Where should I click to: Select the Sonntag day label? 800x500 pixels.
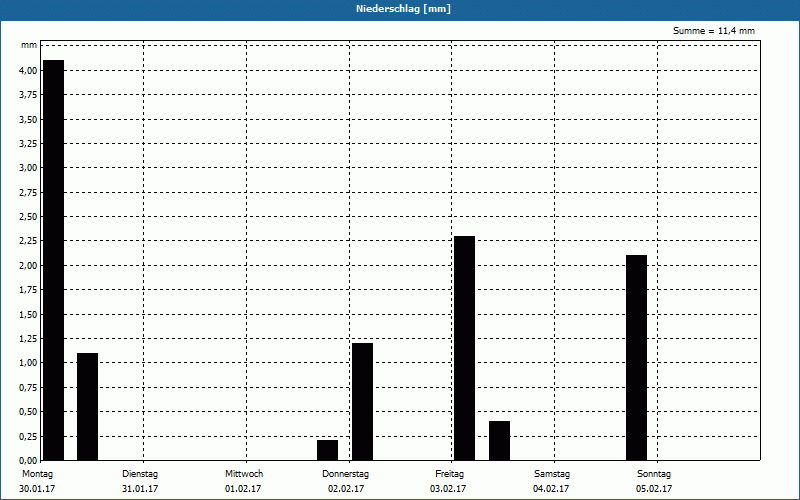654,474
